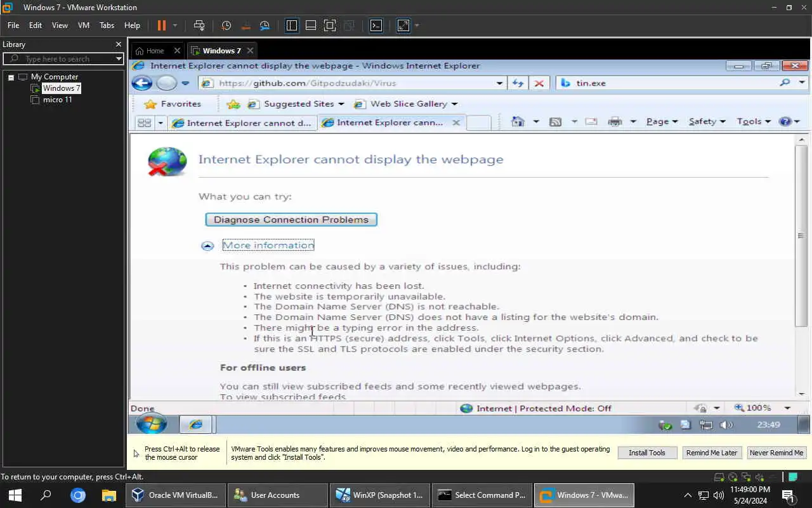
Task: Open VMware Edit menu
Action: tap(36, 25)
